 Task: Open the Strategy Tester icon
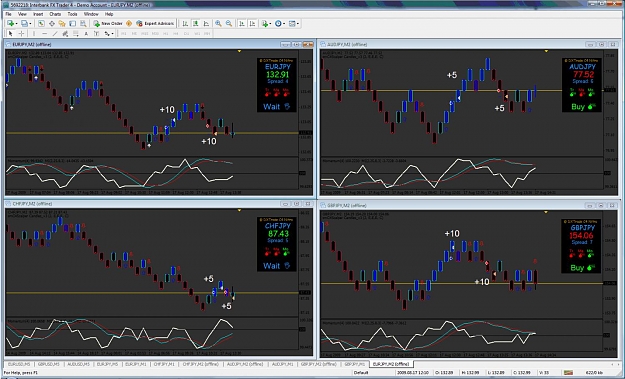point(83,24)
